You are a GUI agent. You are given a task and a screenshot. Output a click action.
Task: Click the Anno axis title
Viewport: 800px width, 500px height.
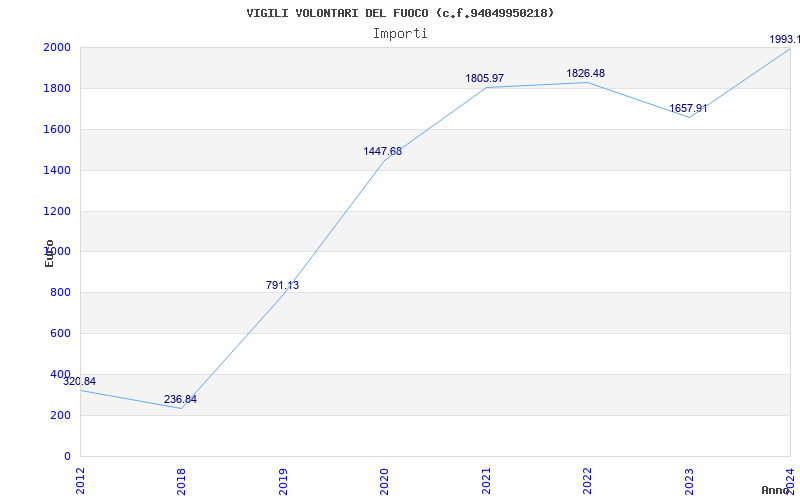pos(776,490)
